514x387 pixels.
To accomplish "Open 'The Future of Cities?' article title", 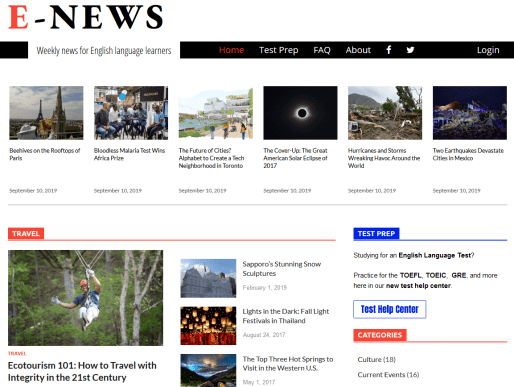I will pyautogui.click(x=211, y=158).
